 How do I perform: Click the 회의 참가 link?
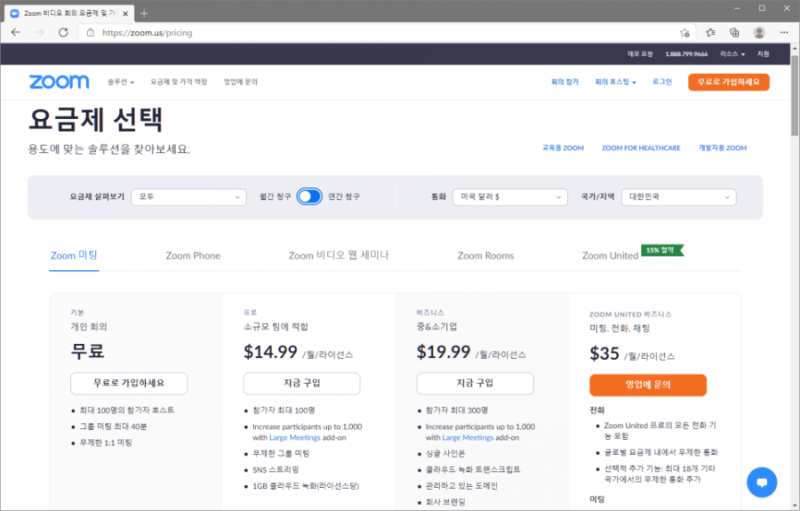point(565,82)
